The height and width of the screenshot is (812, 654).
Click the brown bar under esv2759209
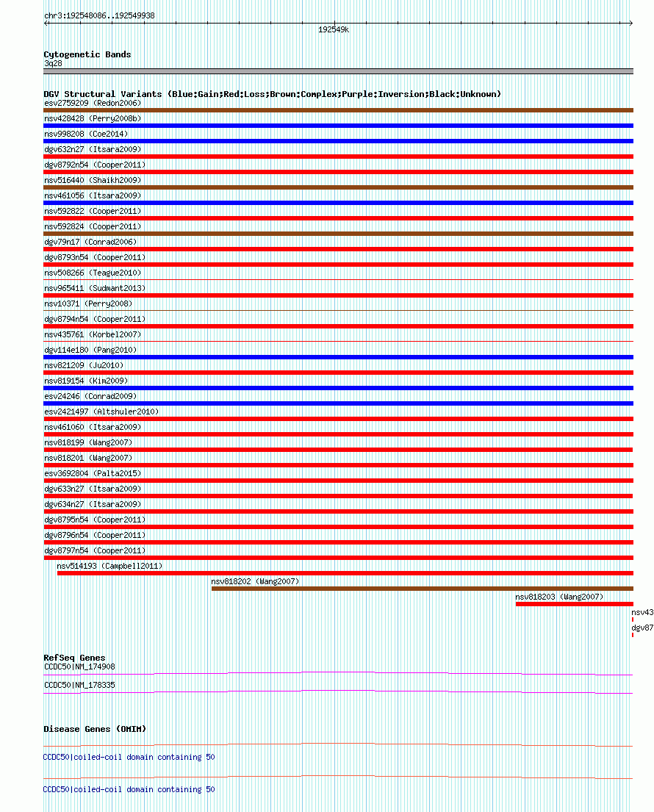(x=339, y=110)
